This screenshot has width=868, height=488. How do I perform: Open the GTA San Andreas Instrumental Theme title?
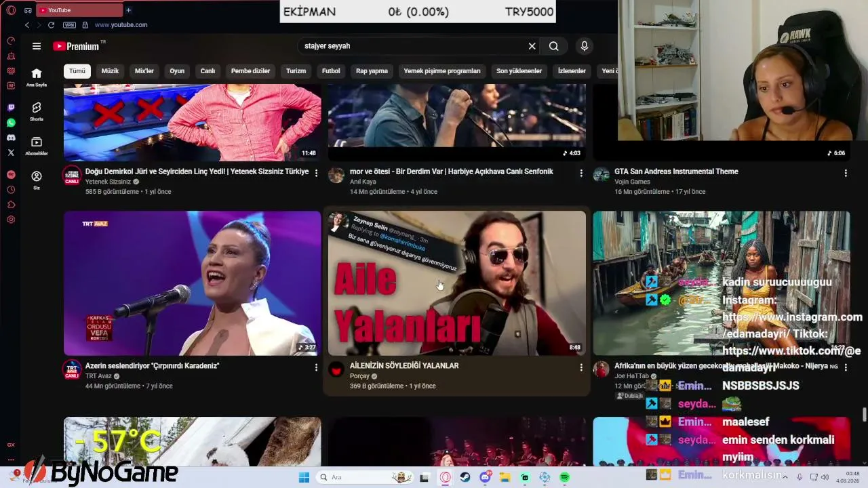tap(676, 171)
